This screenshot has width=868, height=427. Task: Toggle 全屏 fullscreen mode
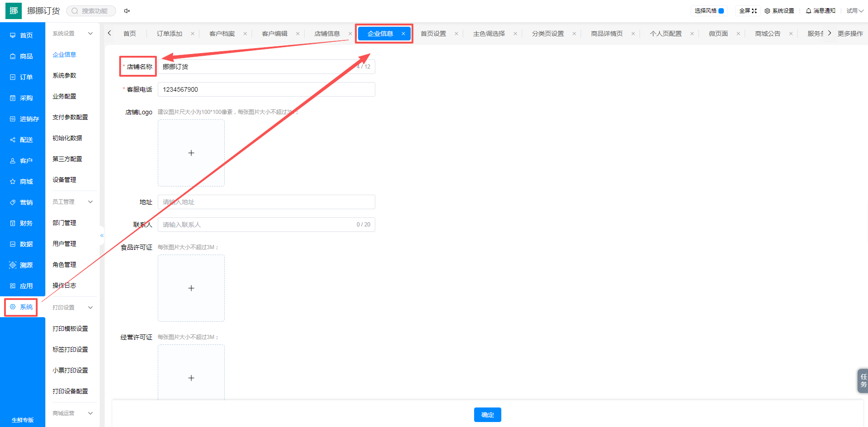point(748,11)
